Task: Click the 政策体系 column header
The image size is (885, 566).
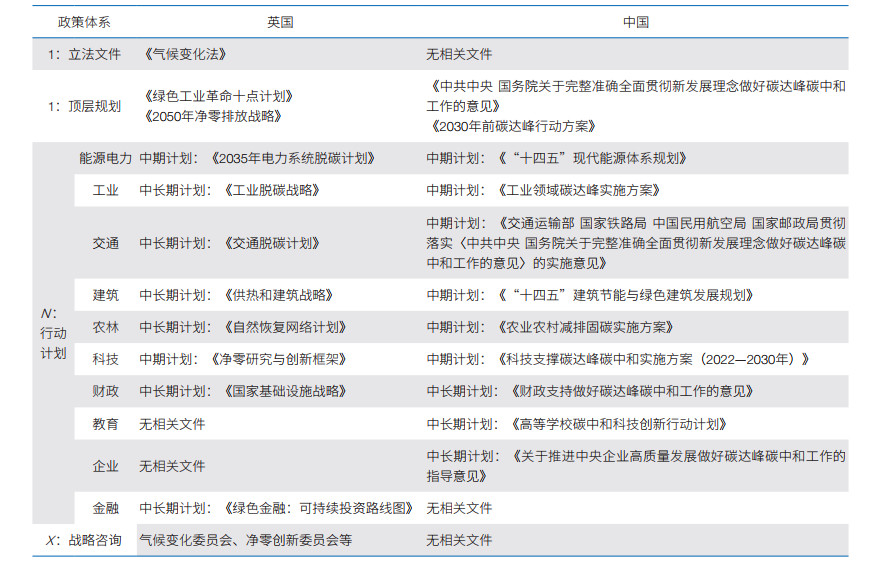Action: 84,22
